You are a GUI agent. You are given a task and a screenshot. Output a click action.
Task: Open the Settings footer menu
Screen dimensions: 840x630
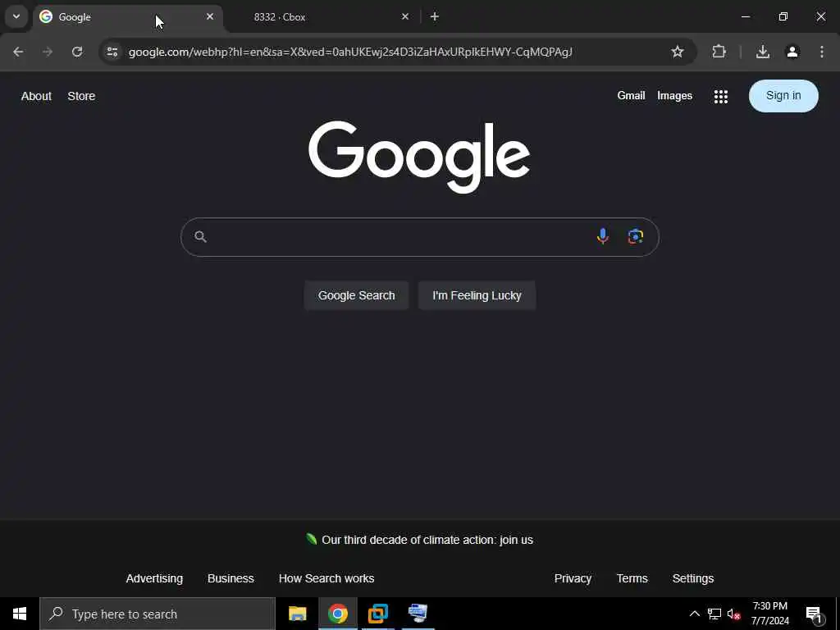[x=692, y=578]
